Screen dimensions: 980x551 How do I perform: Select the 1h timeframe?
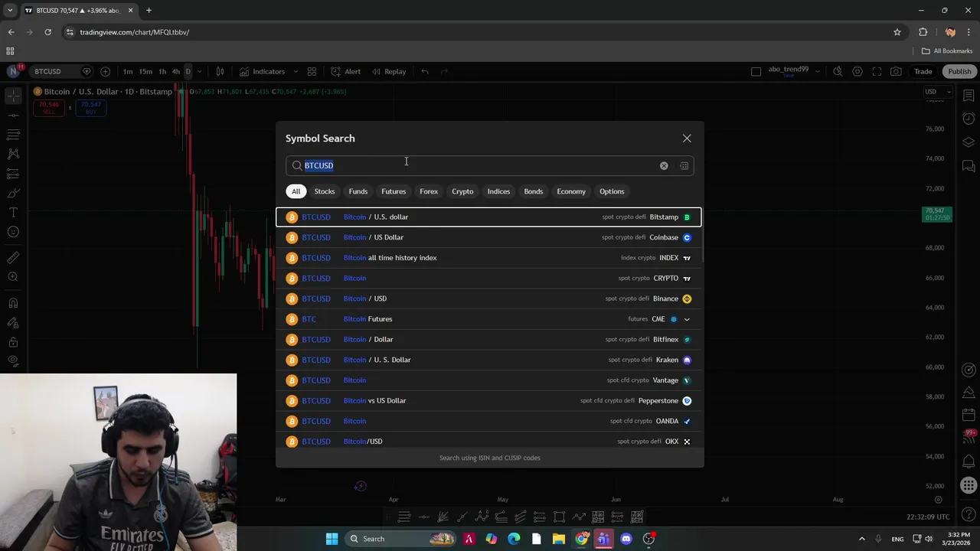tap(162, 71)
